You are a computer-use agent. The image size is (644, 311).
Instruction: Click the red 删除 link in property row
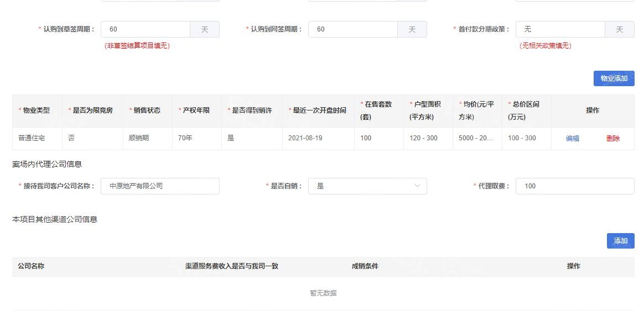612,139
